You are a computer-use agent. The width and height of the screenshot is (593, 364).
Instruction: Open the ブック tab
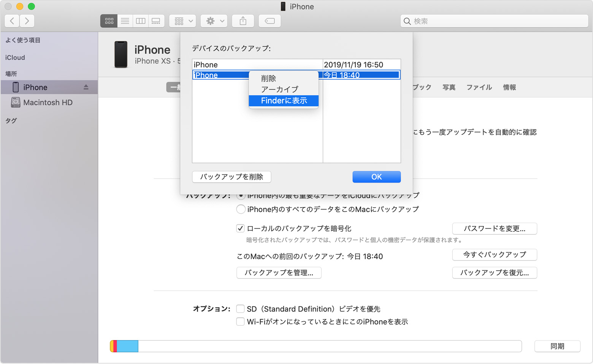422,87
